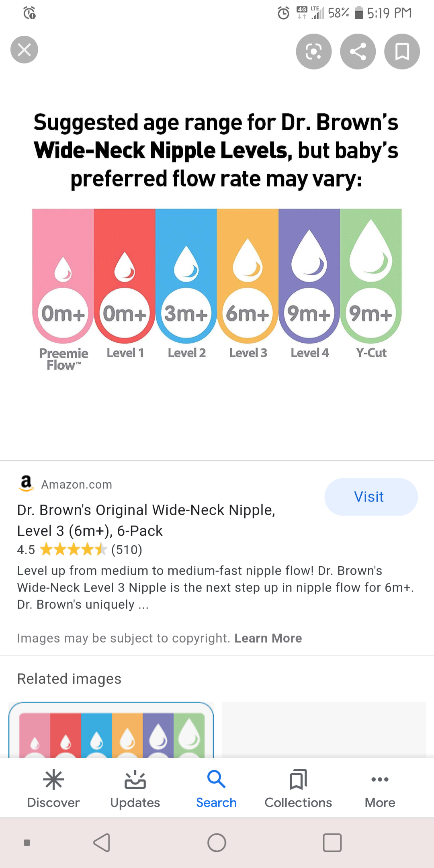Open the Amazon.com source logo

(x=27, y=483)
